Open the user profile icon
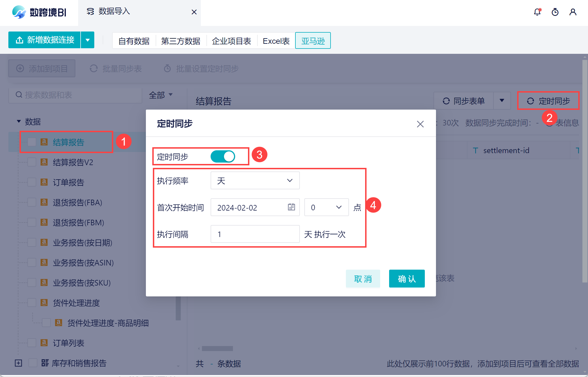This screenshot has height=377, width=588. coord(573,12)
